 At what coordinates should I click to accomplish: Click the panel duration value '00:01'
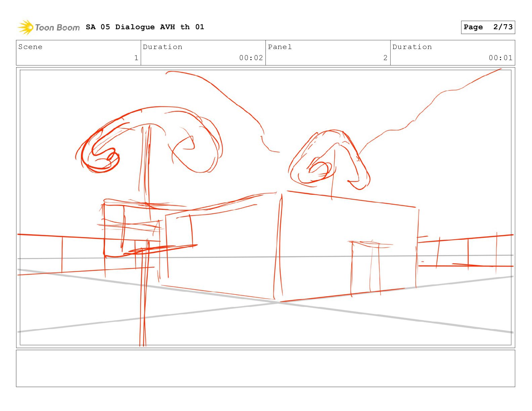500,58
